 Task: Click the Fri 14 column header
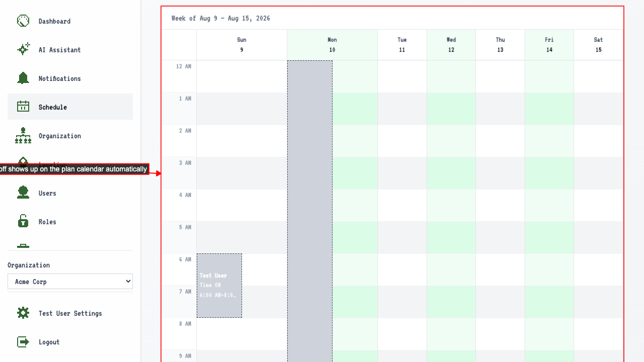(549, 45)
